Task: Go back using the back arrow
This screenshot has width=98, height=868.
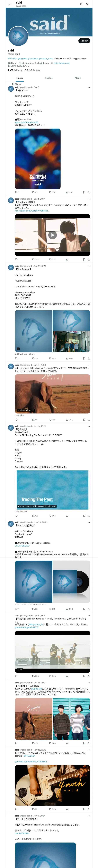Action: tap(9, 4)
